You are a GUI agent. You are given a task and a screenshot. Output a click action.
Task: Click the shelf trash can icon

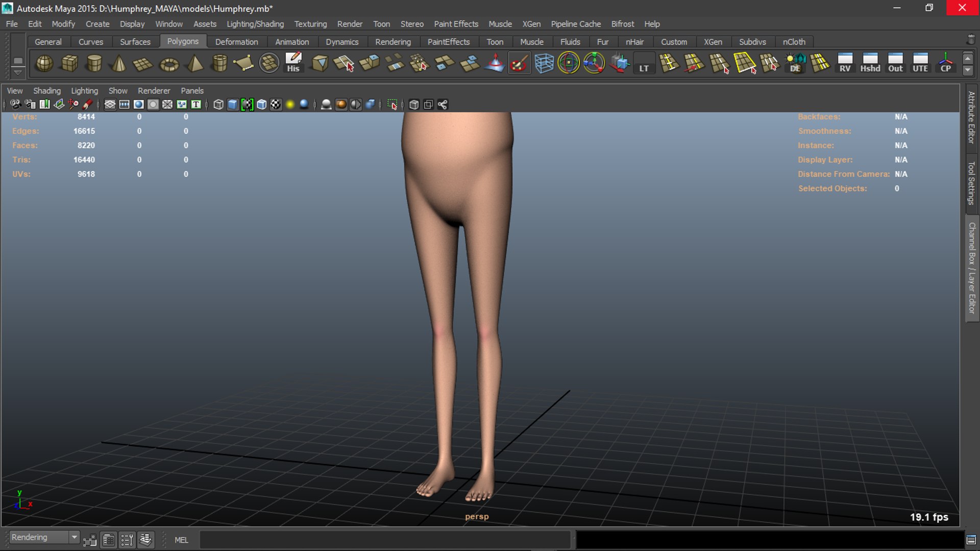coord(971,40)
